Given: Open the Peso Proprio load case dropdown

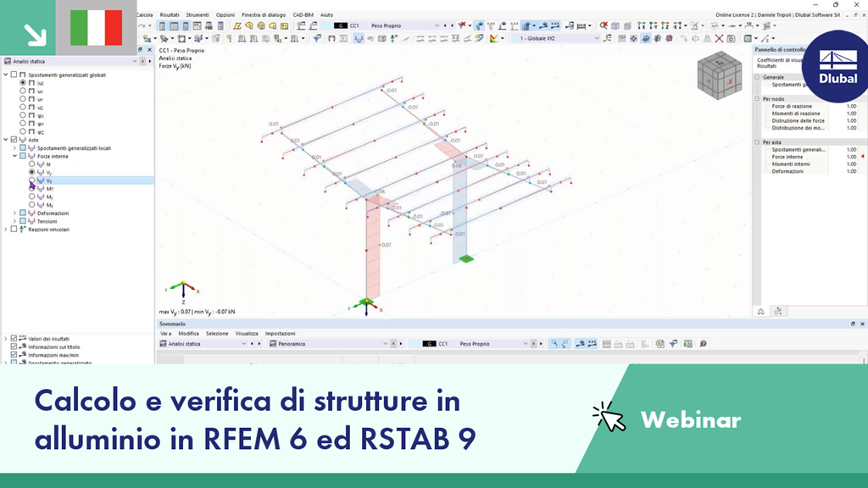Looking at the screenshot, I should [437, 25].
